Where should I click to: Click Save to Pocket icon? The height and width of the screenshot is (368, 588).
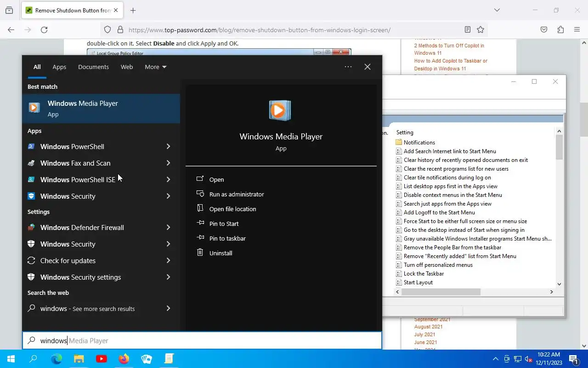point(544,30)
